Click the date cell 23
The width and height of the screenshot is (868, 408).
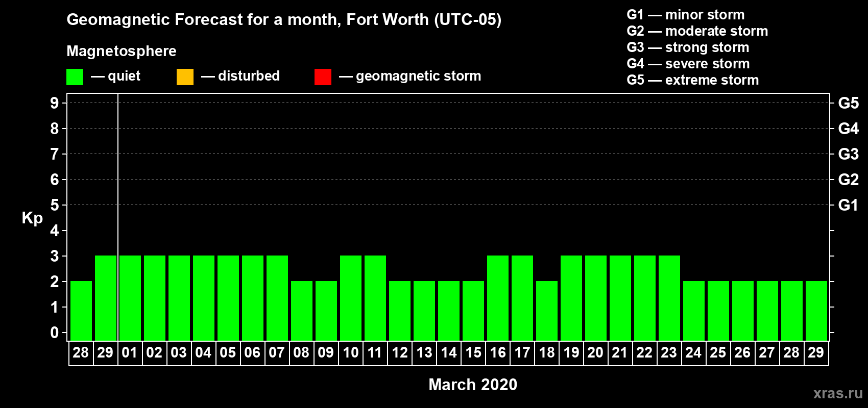coord(669,353)
